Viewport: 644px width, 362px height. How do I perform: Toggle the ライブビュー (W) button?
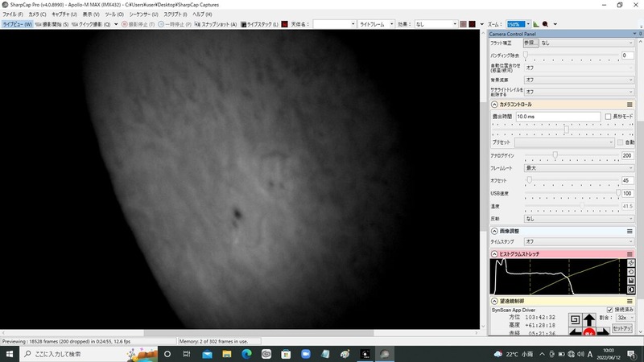17,24
